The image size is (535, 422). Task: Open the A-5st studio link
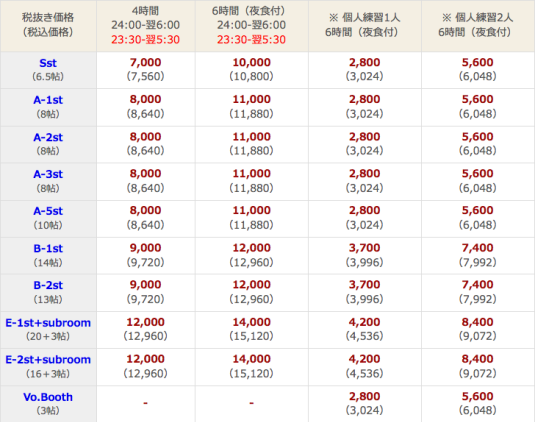48,211
